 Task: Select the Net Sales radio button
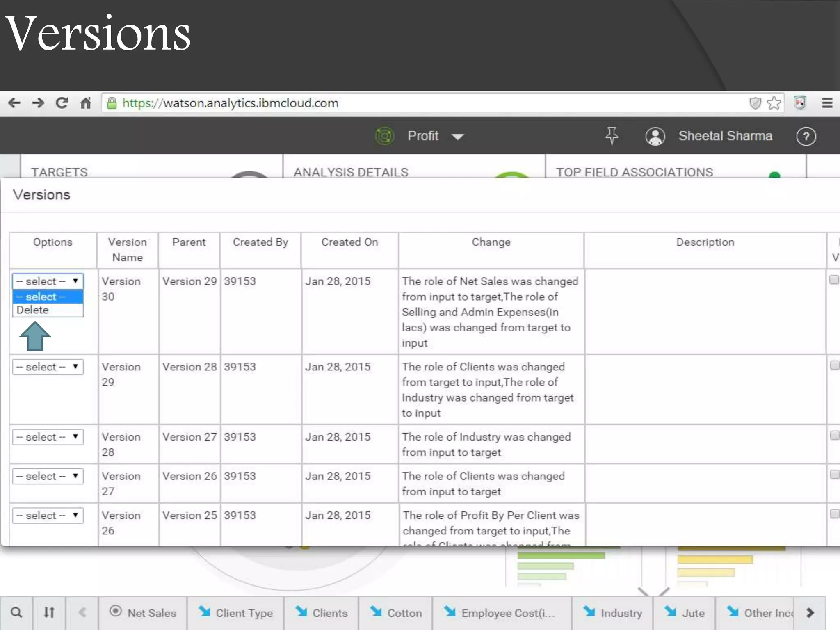click(x=116, y=611)
